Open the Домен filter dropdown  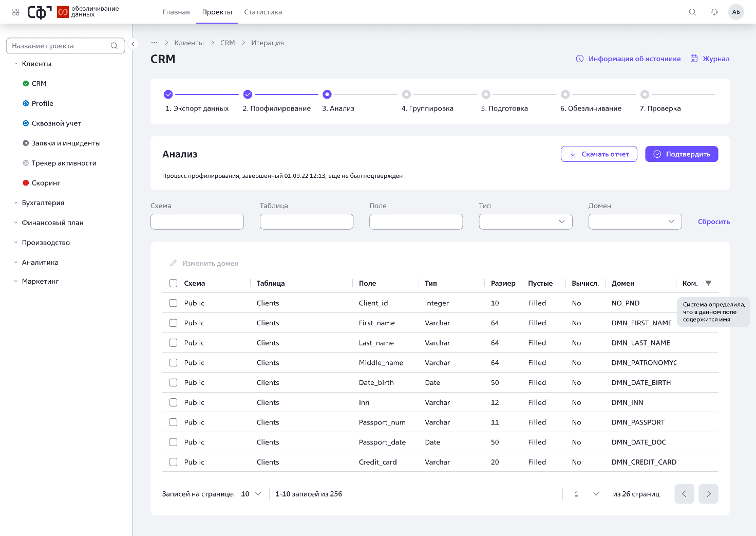click(635, 221)
